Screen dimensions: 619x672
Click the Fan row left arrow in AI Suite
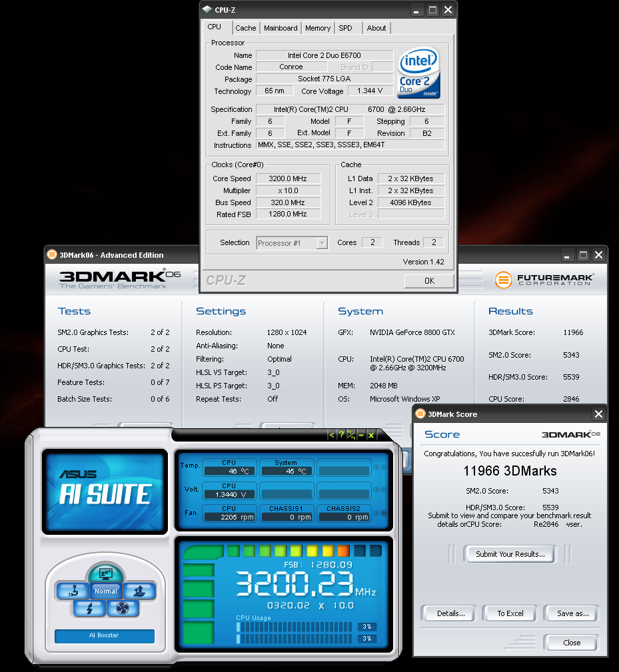click(x=376, y=513)
